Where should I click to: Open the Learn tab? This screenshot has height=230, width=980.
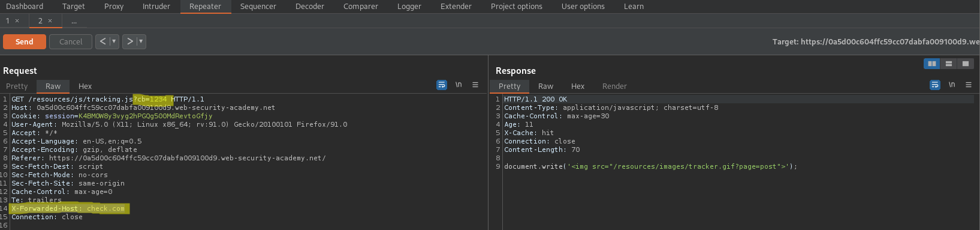[634, 7]
